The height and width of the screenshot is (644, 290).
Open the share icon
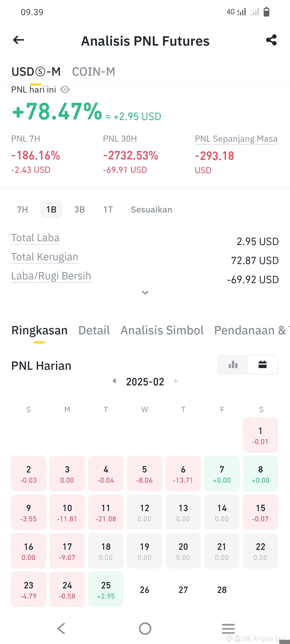271,40
